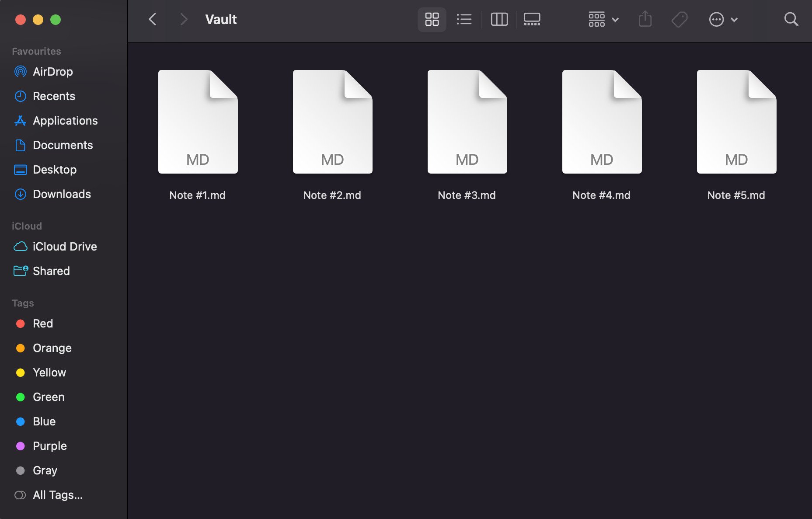Open the More actions dropdown

(x=723, y=19)
